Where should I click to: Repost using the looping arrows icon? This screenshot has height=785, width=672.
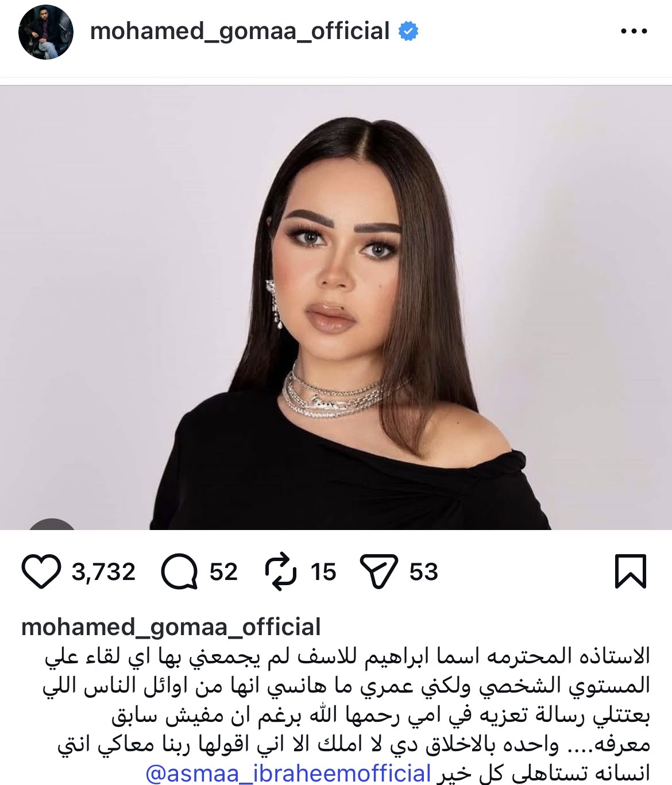click(x=281, y=571)
